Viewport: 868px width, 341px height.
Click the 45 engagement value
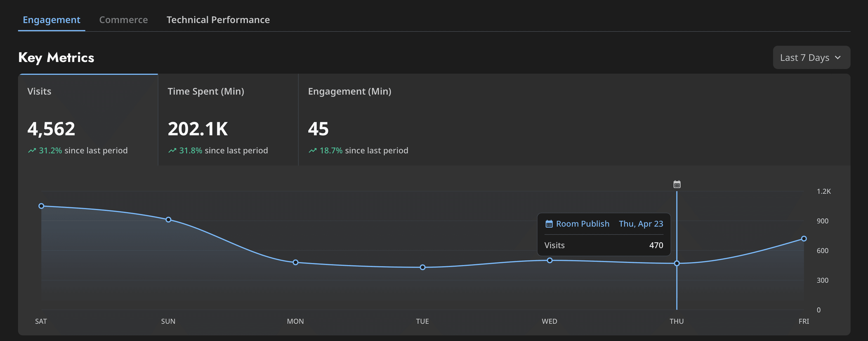tap(318, 129)
